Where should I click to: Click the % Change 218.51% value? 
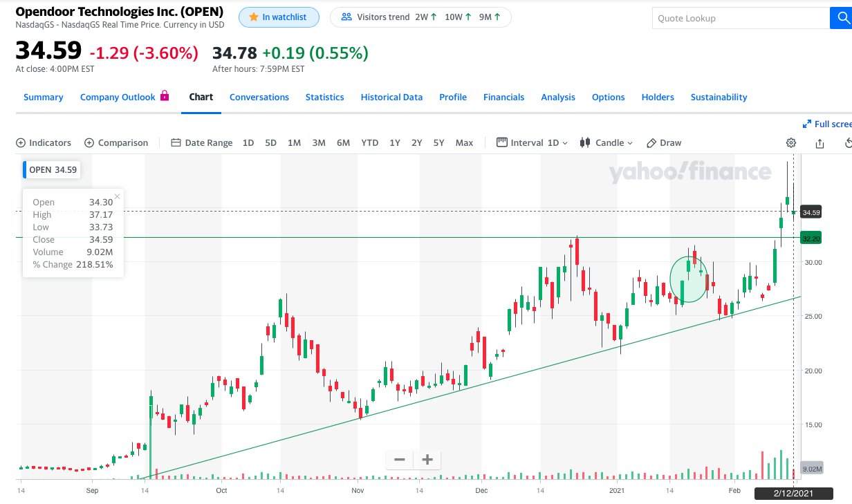pyautogui.click(x=95, y=265)
